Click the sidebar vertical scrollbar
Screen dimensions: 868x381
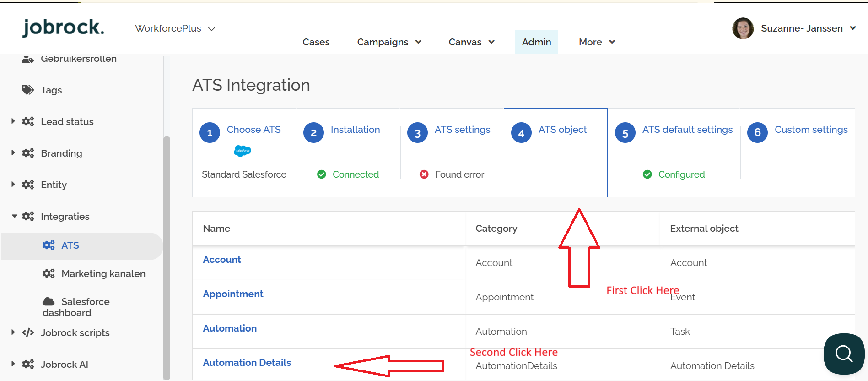[167, 258]
